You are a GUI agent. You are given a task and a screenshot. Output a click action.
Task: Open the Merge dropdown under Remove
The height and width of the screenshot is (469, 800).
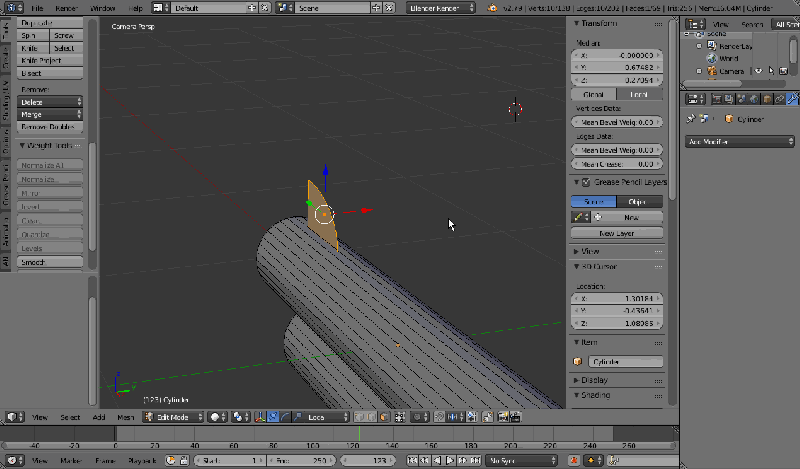[50, 114]
